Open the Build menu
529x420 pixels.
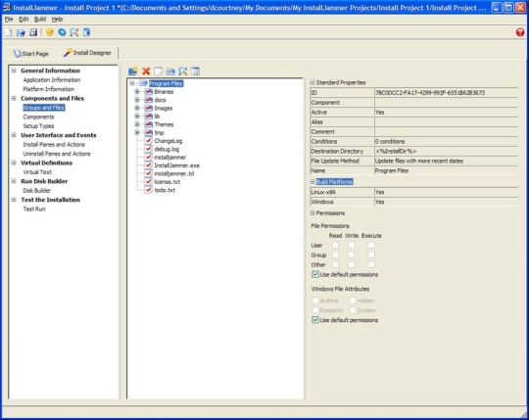pyautogui.click(x=40, y=20)
